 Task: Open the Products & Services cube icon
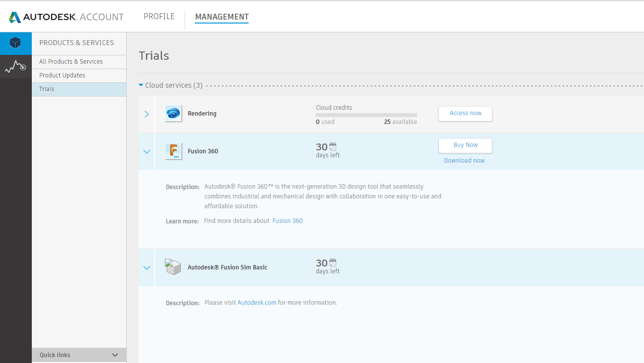point(16,43)
